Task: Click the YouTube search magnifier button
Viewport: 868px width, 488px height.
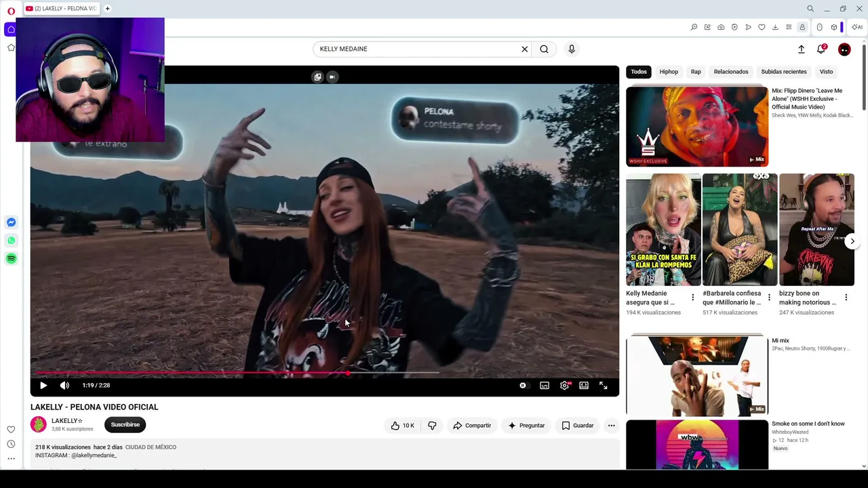Action: [x=544, y=49]
